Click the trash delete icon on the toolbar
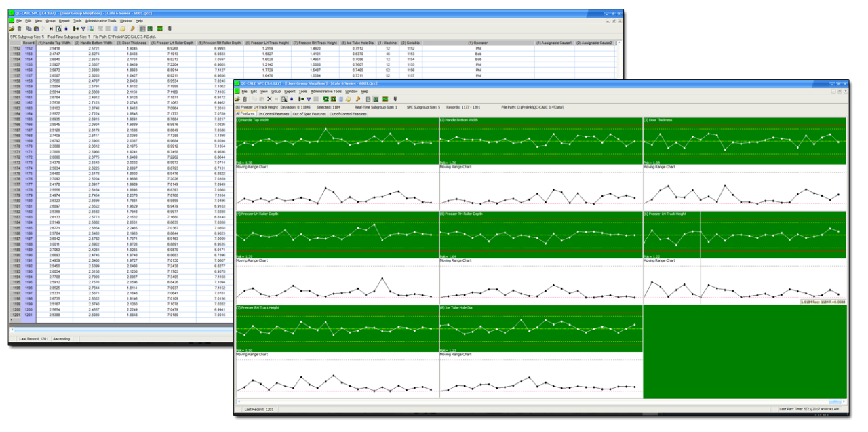Screen dimensions: 868x432 (x=19, y=29)
